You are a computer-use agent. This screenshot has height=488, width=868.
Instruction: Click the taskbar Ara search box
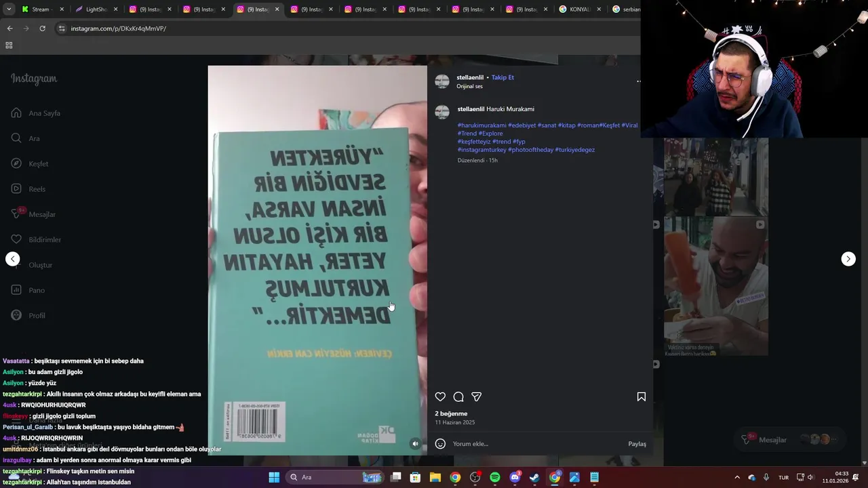point(335,477)
